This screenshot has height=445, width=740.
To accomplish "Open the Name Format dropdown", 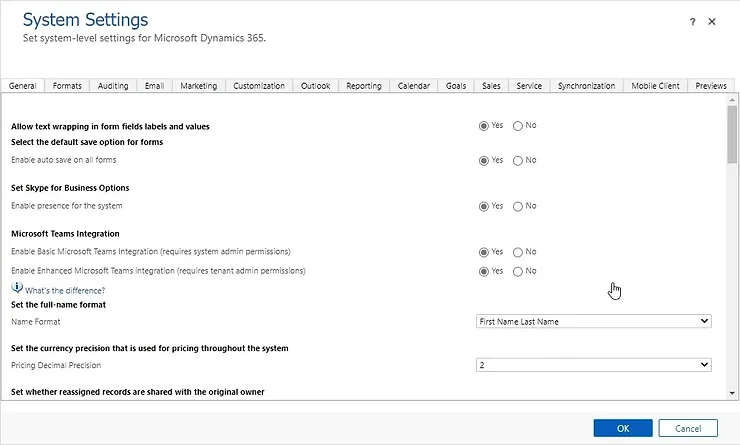I will coord(594,321).
